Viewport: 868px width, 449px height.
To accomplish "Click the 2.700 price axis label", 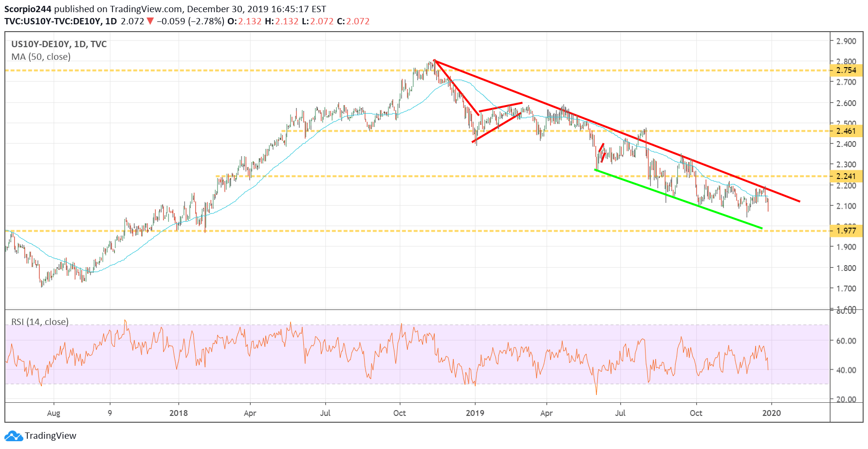I will point(846,82).
